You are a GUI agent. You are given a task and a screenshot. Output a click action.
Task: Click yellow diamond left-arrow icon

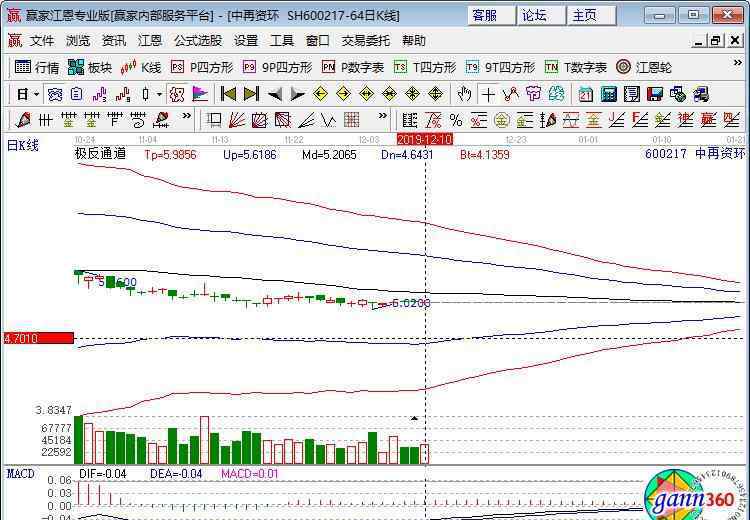tap(320, 94)
